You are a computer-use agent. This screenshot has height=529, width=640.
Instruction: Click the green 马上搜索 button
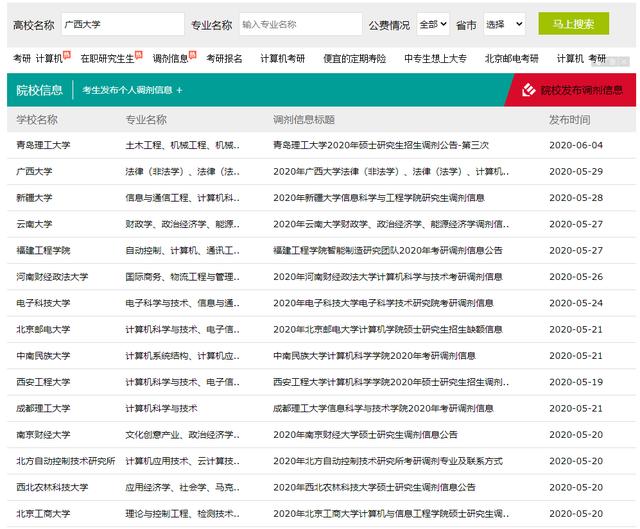(x=573, y=24)
